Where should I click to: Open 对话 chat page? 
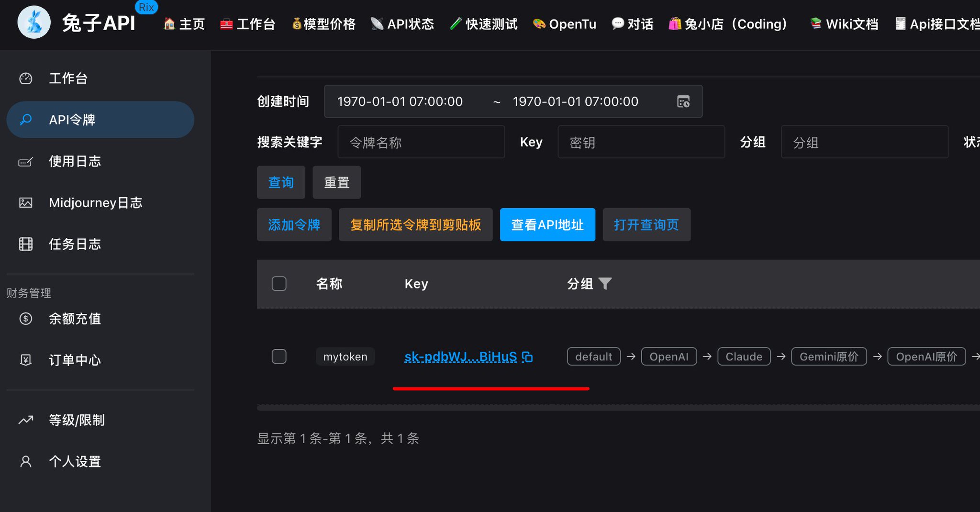(633, 24)
